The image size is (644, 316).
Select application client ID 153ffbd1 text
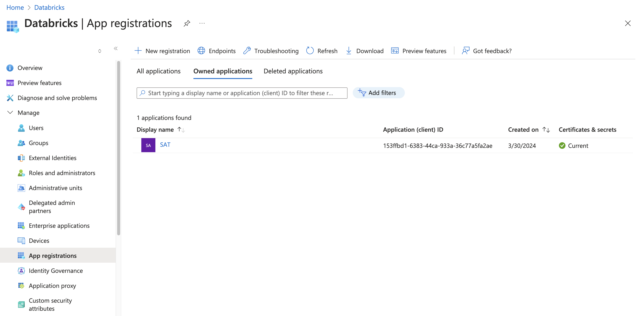tap(437, 146)
